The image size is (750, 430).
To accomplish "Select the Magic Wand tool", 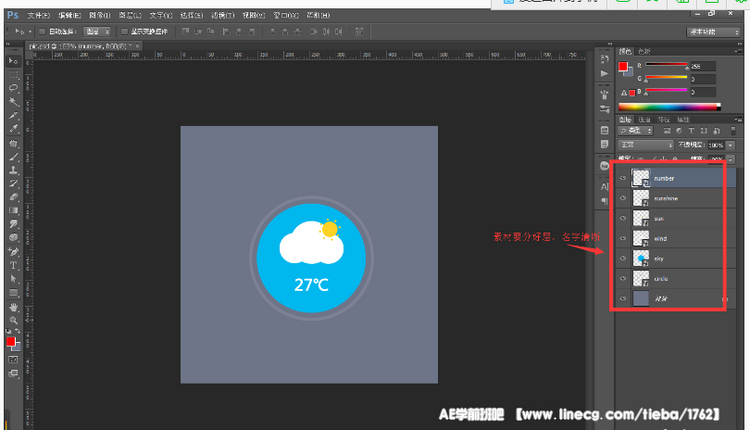I will click(x=13, y=101).
